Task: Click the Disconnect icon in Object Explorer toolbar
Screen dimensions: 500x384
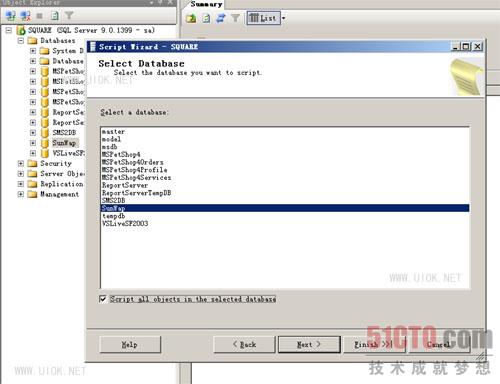Action: coord(25,15)
